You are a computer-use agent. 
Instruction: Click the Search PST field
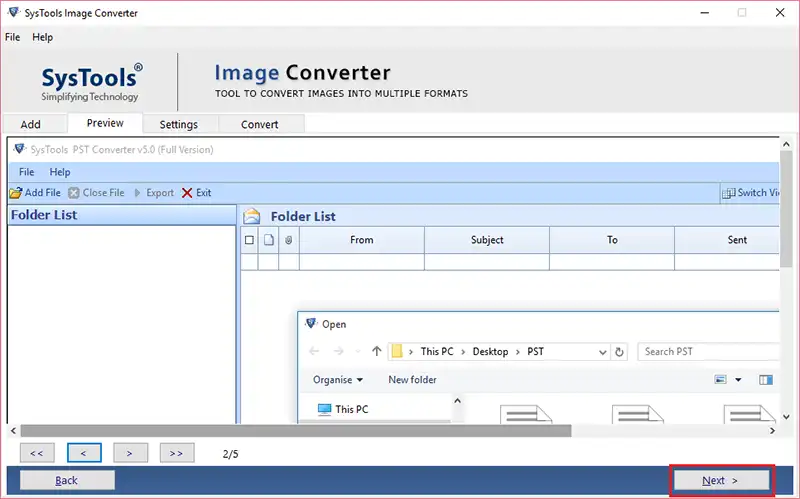tap(709, 352)
